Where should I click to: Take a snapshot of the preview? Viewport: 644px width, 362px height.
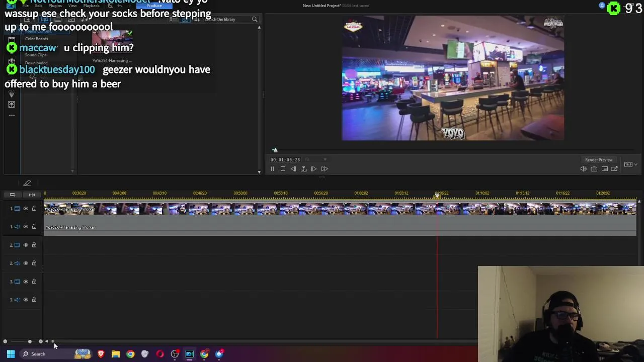point(594,169)
